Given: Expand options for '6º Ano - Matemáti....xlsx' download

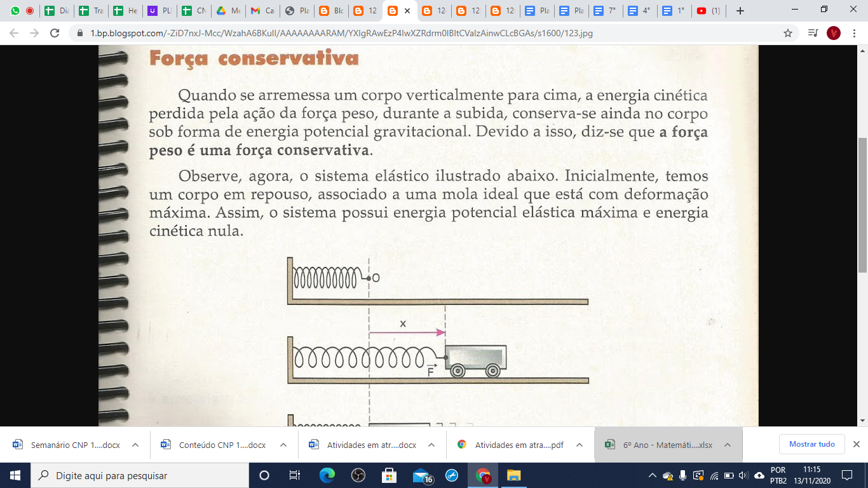Looking at the screenshot, I should (728, 445).
